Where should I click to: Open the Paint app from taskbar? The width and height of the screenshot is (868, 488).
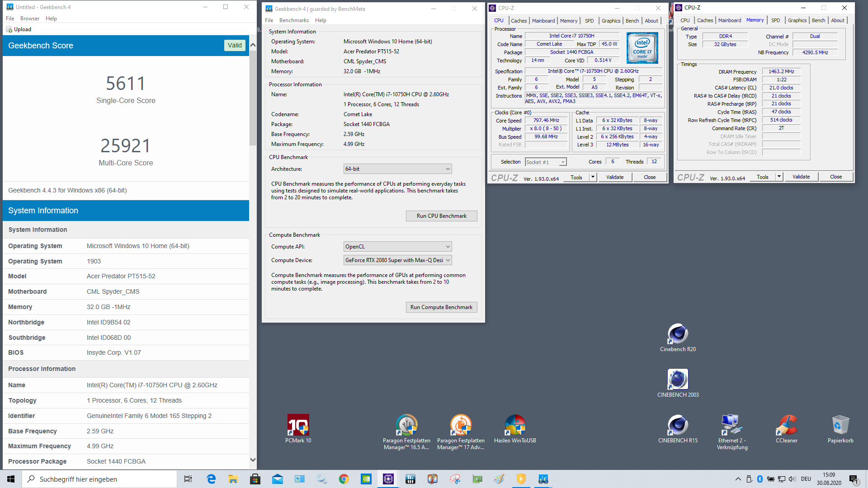pyautogui.click(x=499, y=479)
